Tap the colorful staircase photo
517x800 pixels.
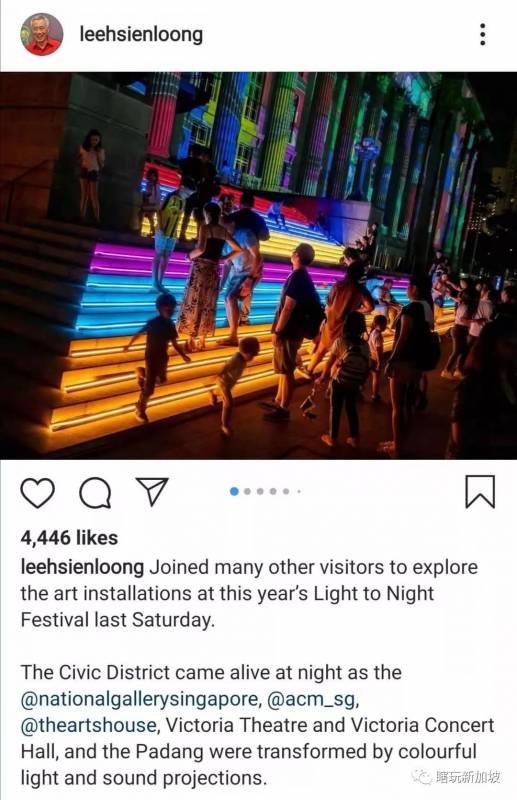click(x=258, y=265)
